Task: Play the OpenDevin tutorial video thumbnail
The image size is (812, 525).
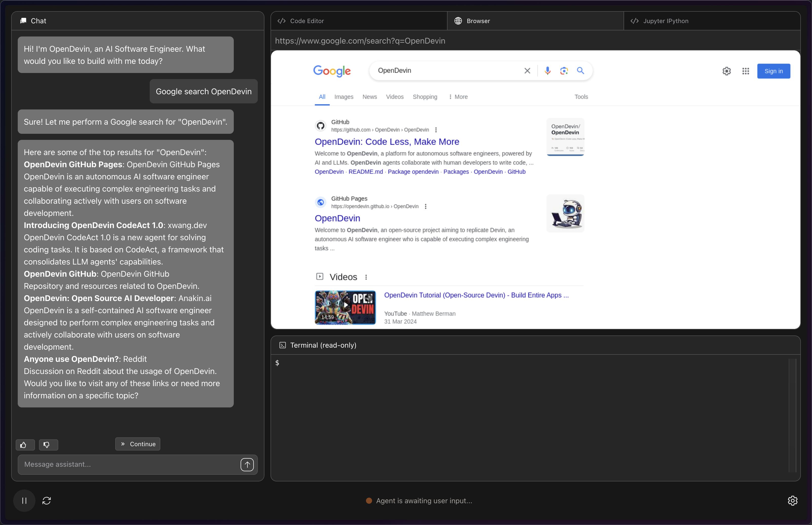Action: pyautogui.click(x=345, y=307)
